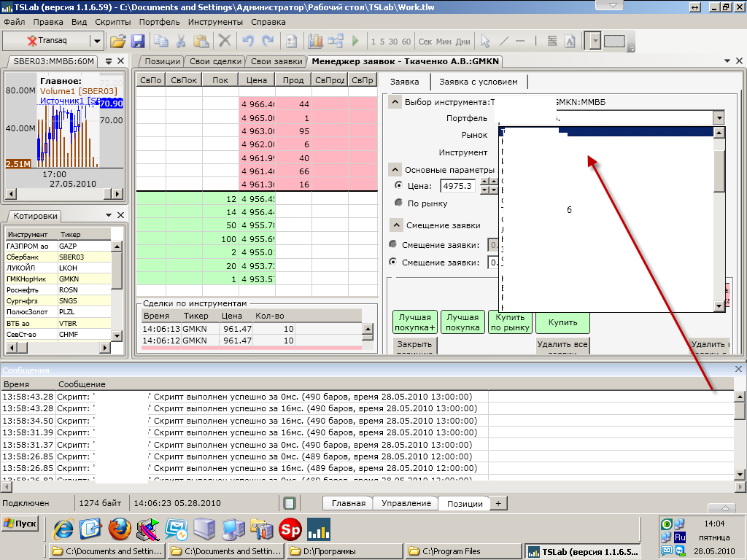
Task: Switch to the 'Заявка с условием' tab
Action: 478,82
